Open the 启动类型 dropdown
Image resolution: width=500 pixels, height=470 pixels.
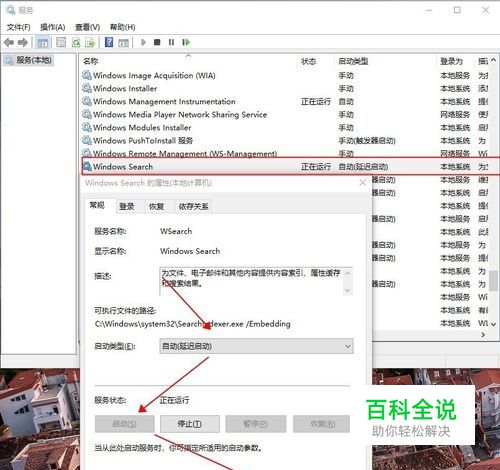tap(256, 346)
